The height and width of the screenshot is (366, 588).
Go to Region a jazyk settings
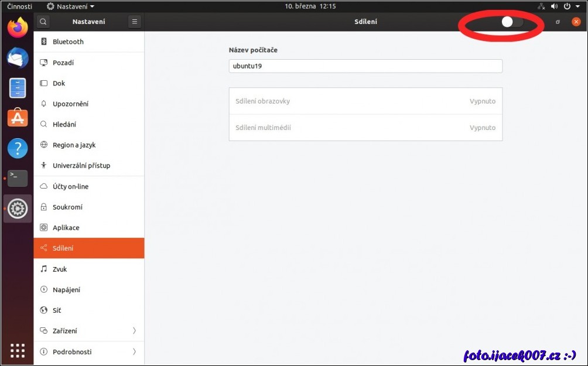[x=74, y=145]
